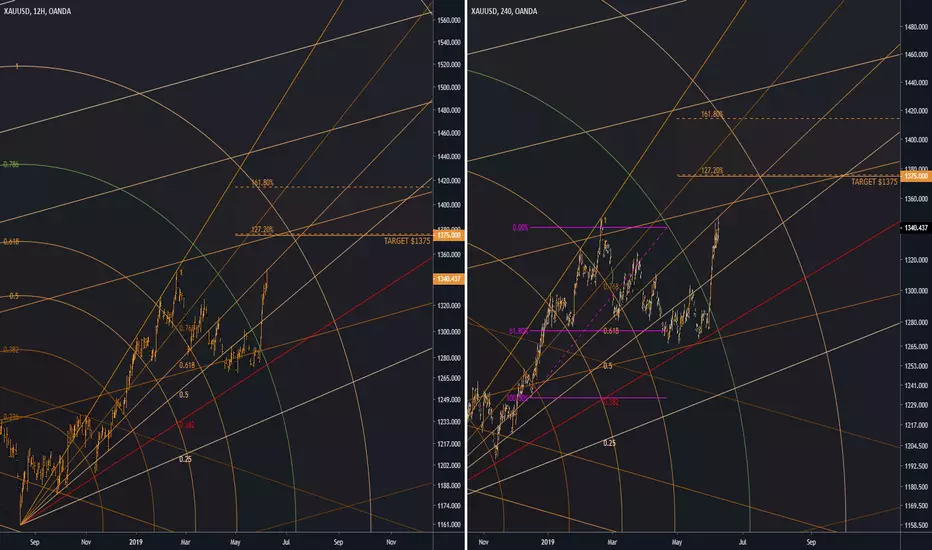Click the 127.20% extension label on 12H chart

point(262,230)
